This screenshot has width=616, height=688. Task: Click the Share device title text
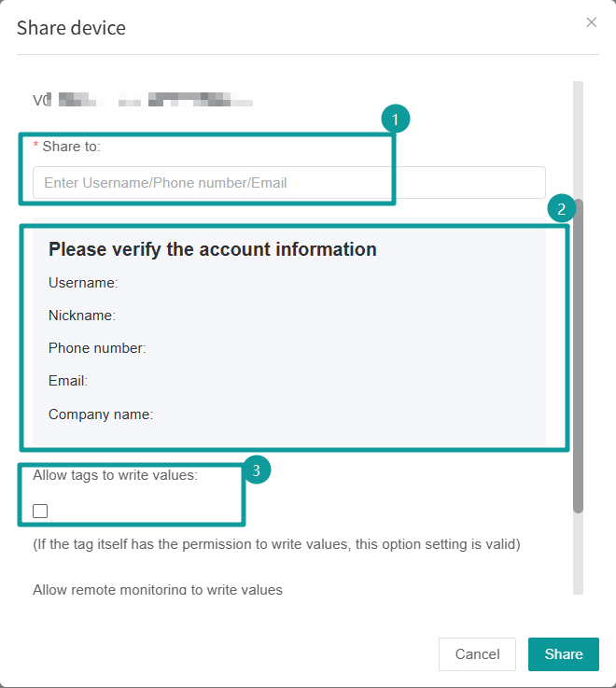[71, 28]
